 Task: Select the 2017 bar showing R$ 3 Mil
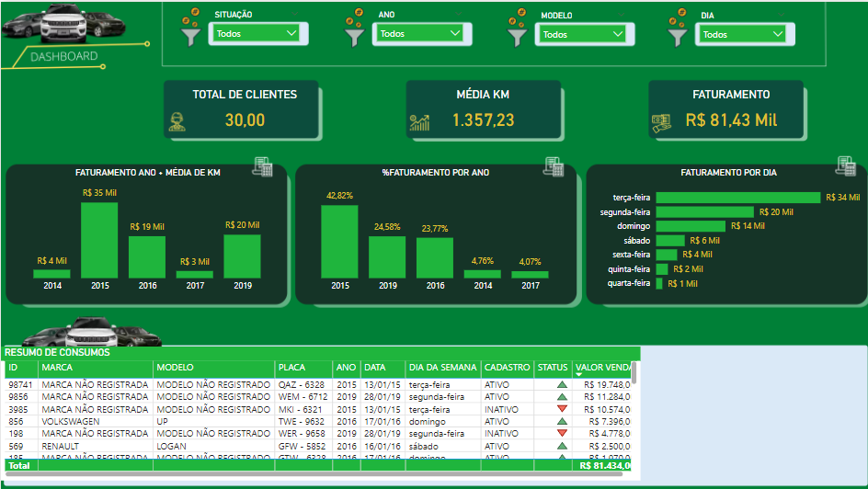click(195, 274)
